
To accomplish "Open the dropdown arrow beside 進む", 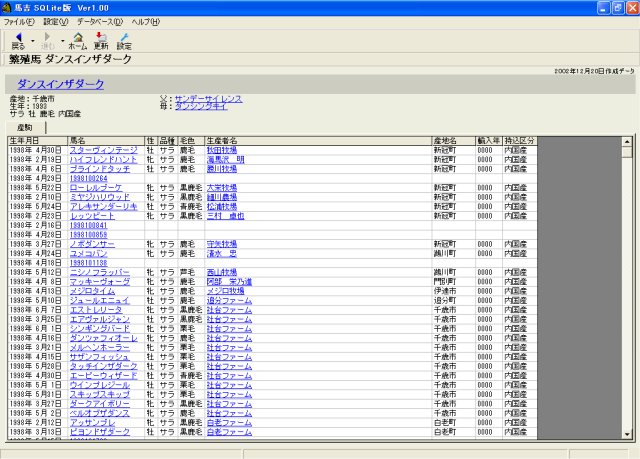I will (x=62, y=41).
